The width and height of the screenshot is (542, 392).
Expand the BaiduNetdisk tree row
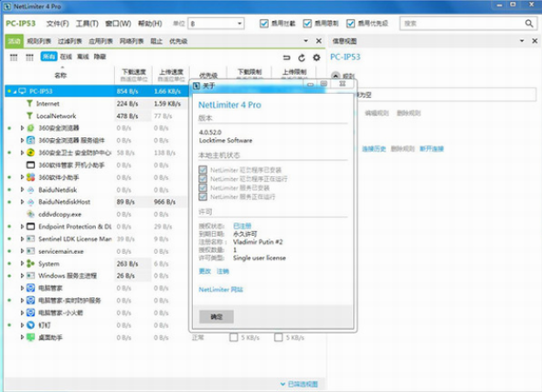coord(22,189)
